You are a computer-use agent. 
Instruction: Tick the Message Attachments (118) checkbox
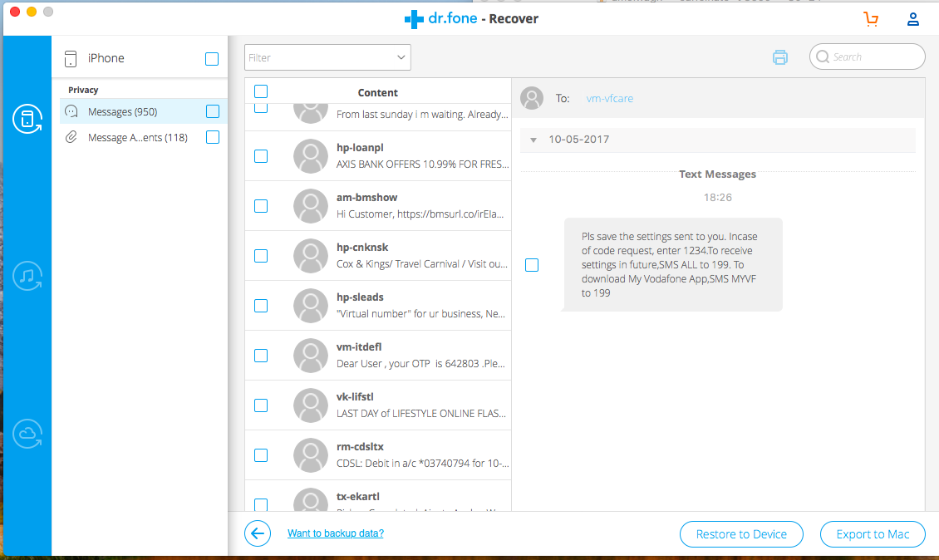(x=213, y=137)
